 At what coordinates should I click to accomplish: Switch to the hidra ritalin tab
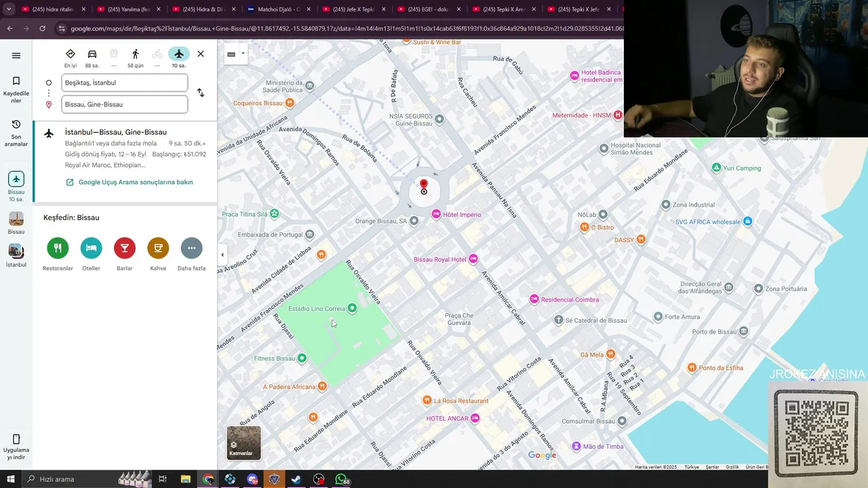click(x=53, y=9)
